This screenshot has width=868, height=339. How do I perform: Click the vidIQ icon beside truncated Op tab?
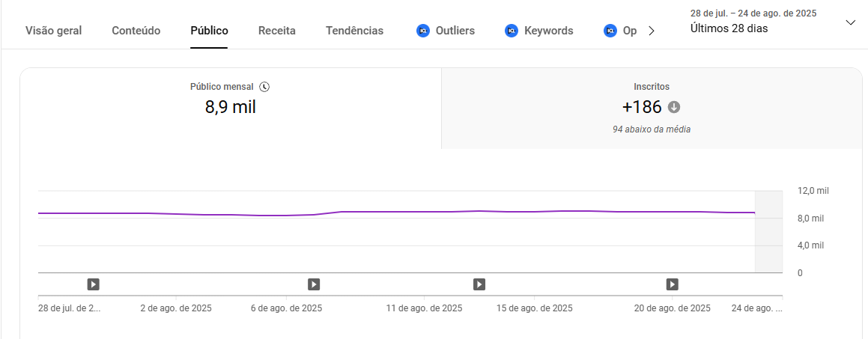tap(610, 31)
